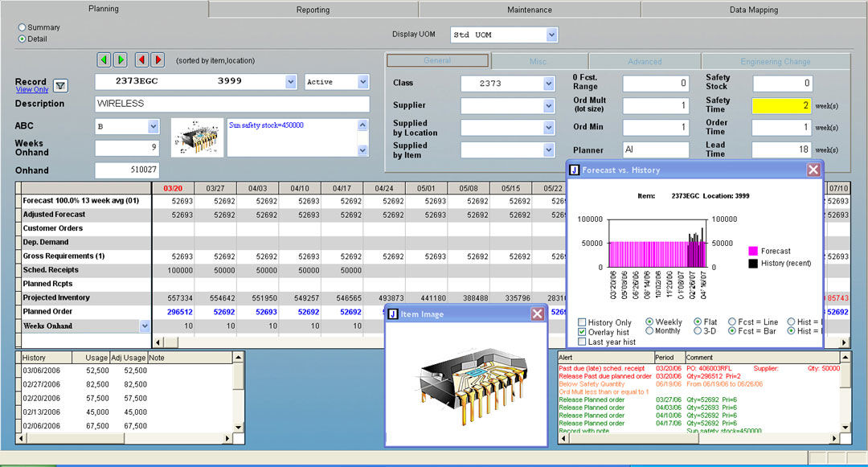This screenshot has height=467, width=868.
Task: Click the J icon in Forecast vs. History title bar
Action: (x=574, y=170)
